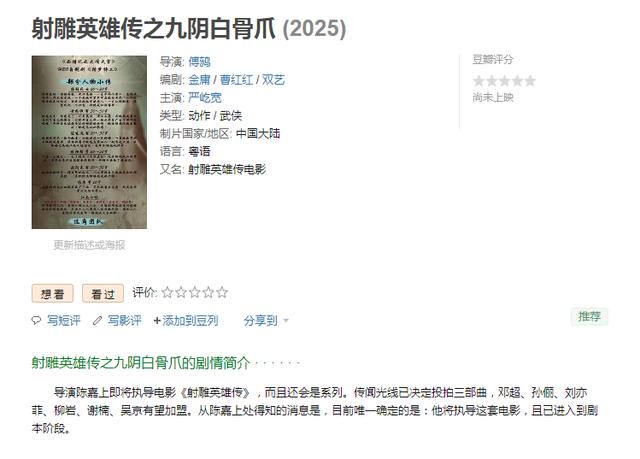Viewport: 640px width, 459px height.
Task: Open screenwriter 金庸's link
Action: coord(199,80)
